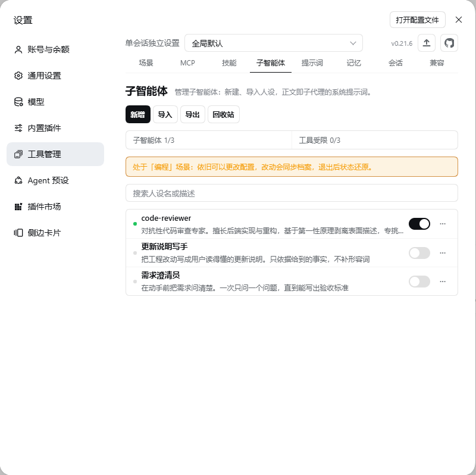Focus the 搜索人设名或描述 search field
The height and width of the screenshot is (475, 476).
tap(292, 193)
